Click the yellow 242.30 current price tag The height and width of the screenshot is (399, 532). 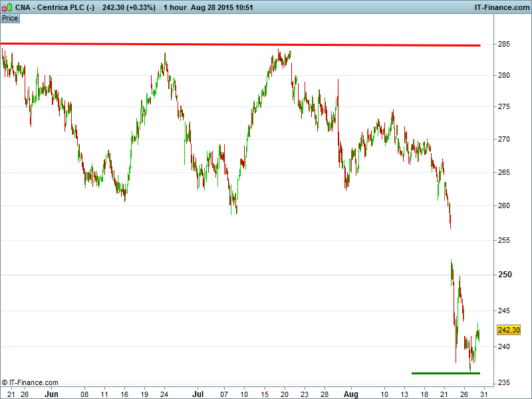[509, 330]
